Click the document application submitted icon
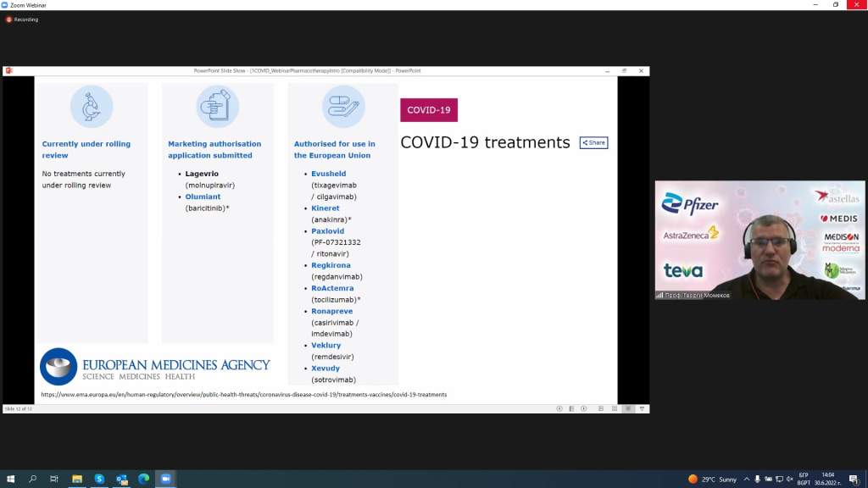The width and height of the screenshot is (868, 488). coord(218,107)
